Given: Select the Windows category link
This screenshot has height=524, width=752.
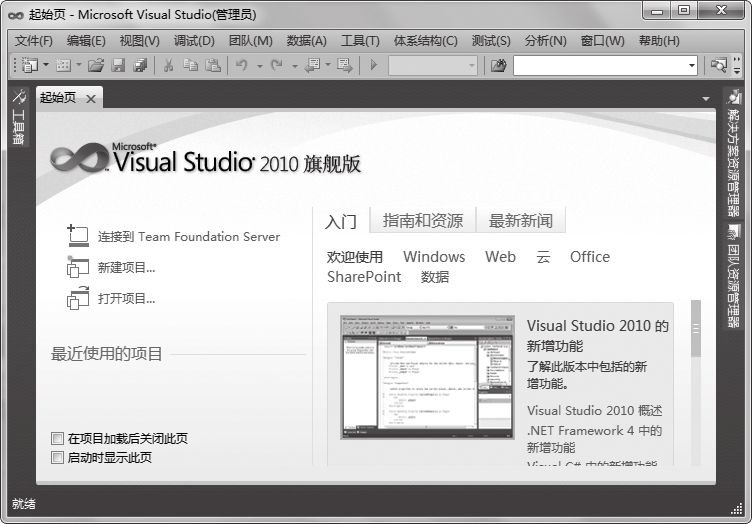Looking at the screenshot, I should point(434,257).
